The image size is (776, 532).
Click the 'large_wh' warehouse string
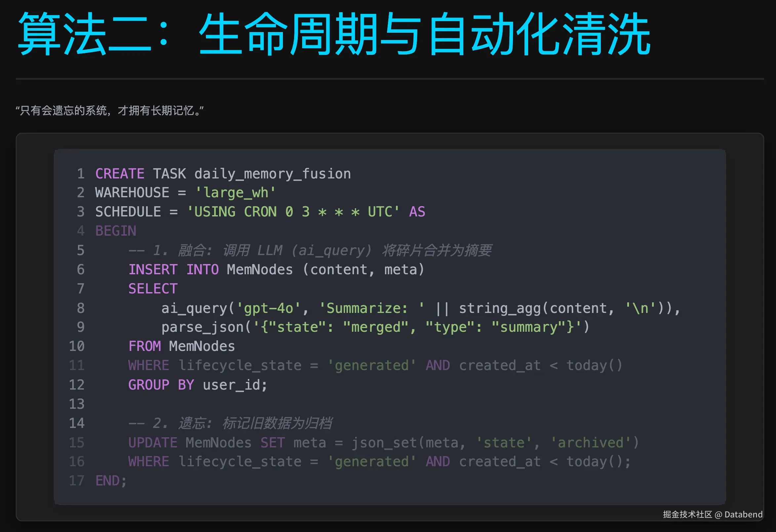tap(235, 193)
